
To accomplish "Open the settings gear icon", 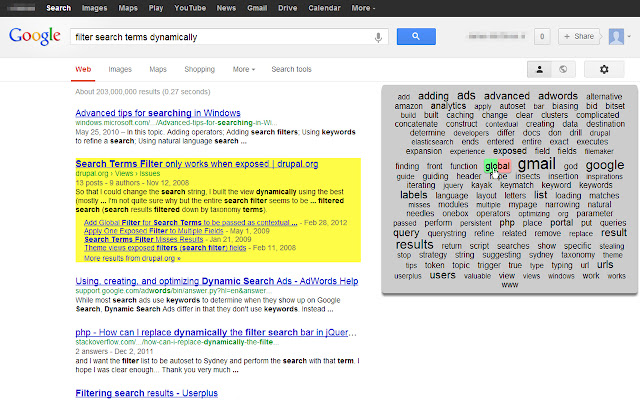I will 604,69.
